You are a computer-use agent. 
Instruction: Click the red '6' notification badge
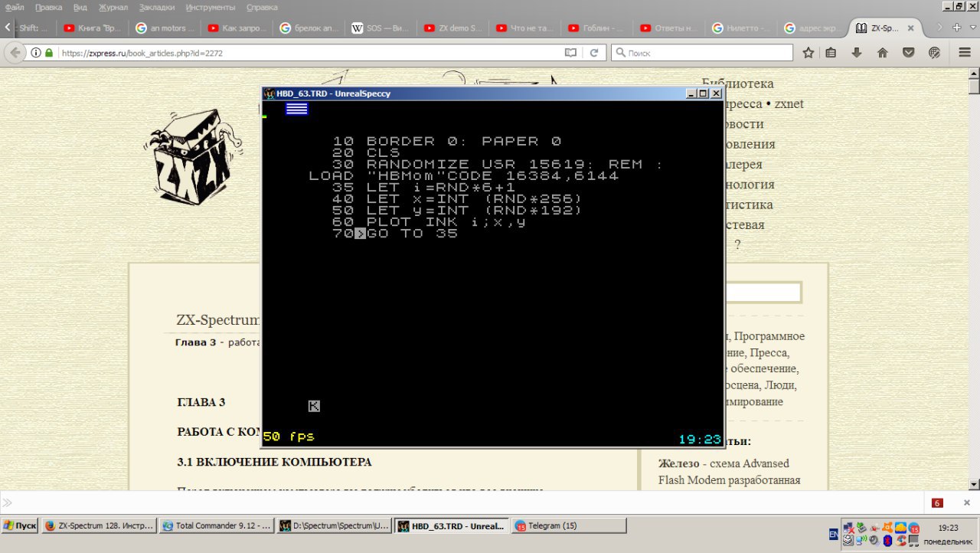pos(937,503)
